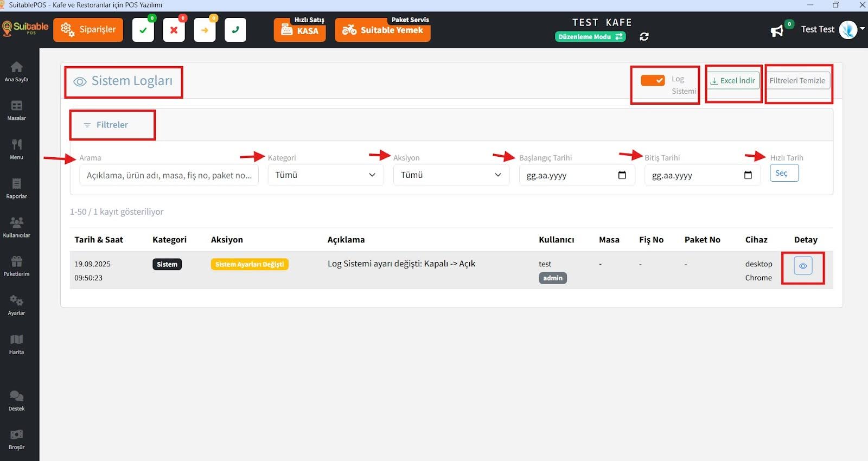Toggle the Log Sistemi switch
Image resolution: width=868 pixels, height=461 pixels.
coord(653,80)
